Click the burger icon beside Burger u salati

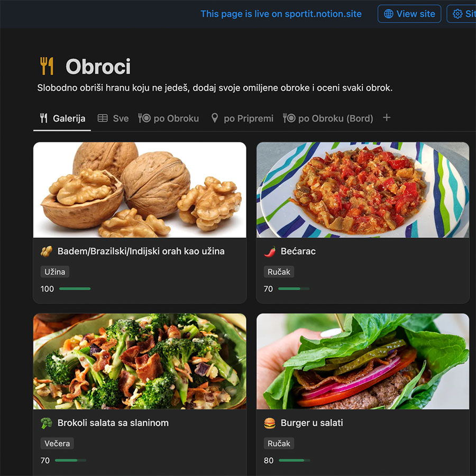click(270, 423)
